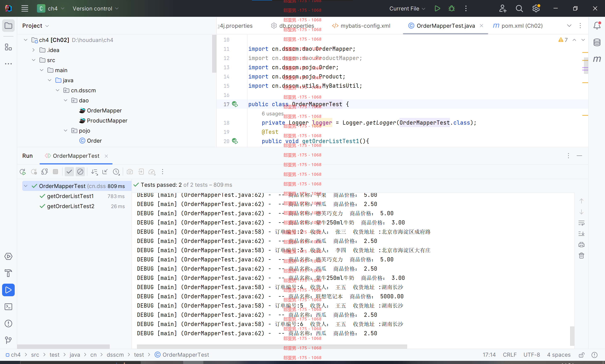Open the Git tool window icon
The image size is (605, 364).
8,340
